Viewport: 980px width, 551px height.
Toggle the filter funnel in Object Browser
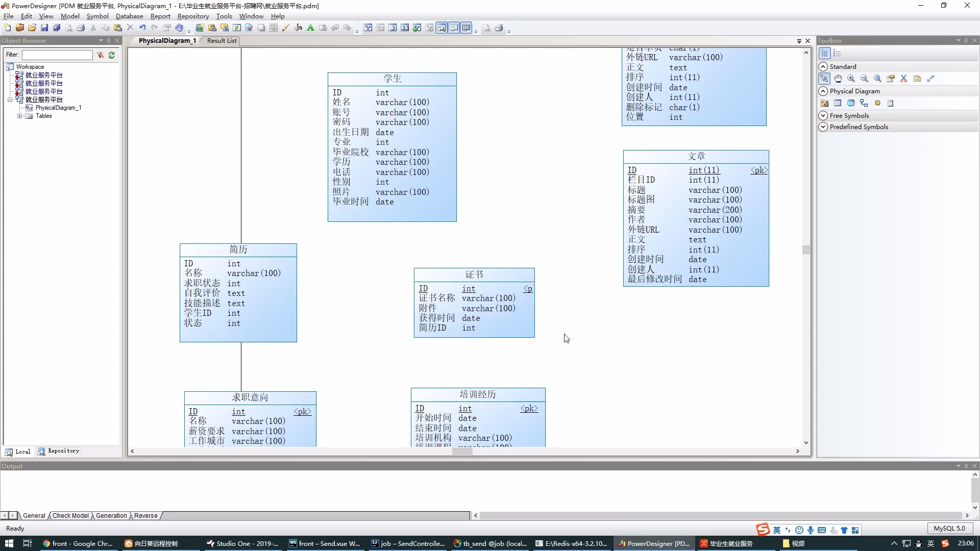click(x=100, y=55)
